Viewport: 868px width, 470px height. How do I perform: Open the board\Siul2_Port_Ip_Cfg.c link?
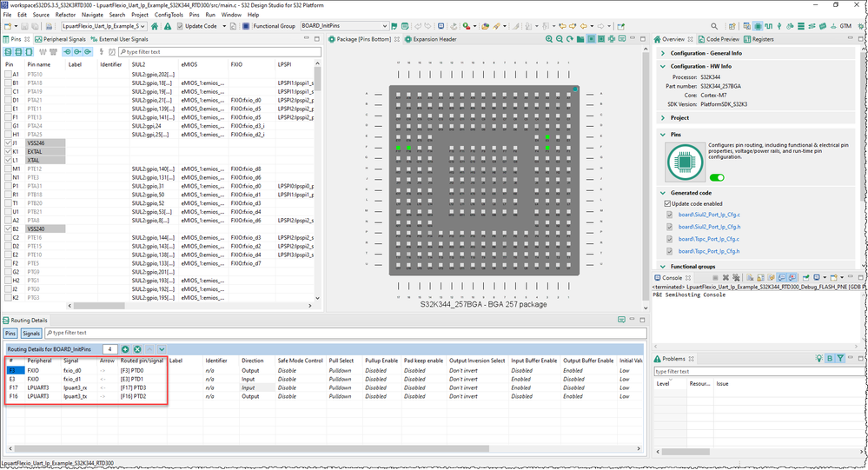click(x=708, y=215)
